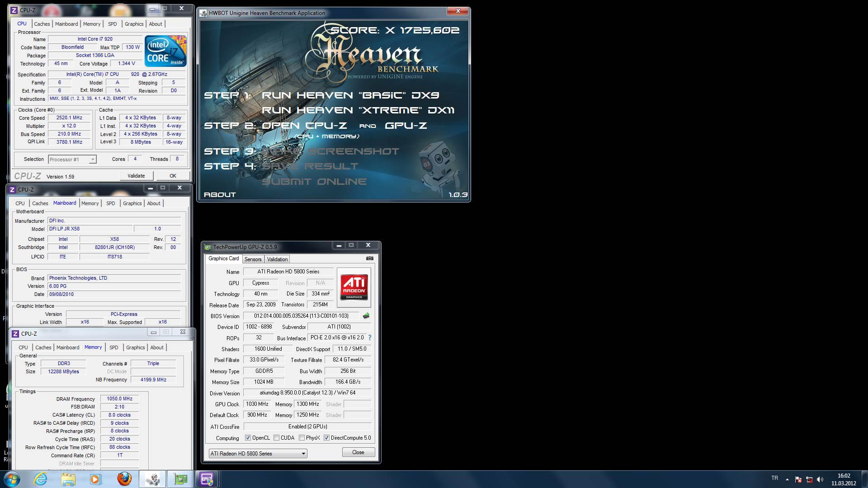Viewport: 868px width, 488px height.
Task: Click the GPU-Z title bar icon
Action: pyautogui.click(x=208, y=247)
